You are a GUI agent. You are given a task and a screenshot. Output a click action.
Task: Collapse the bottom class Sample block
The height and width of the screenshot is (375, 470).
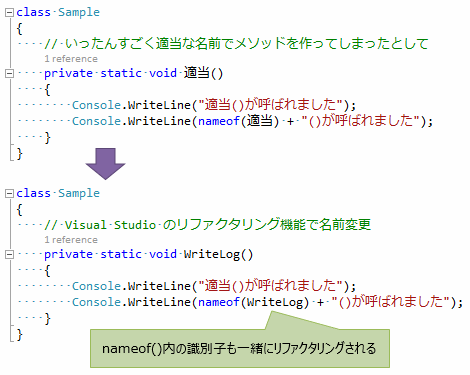[x=9, y=194]
